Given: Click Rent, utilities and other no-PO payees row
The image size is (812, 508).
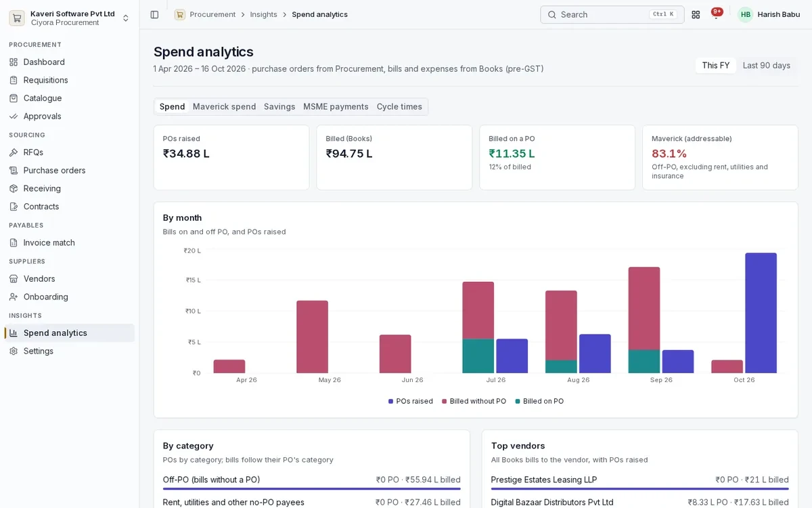Looking at the screenshot, I should (312, 502).
